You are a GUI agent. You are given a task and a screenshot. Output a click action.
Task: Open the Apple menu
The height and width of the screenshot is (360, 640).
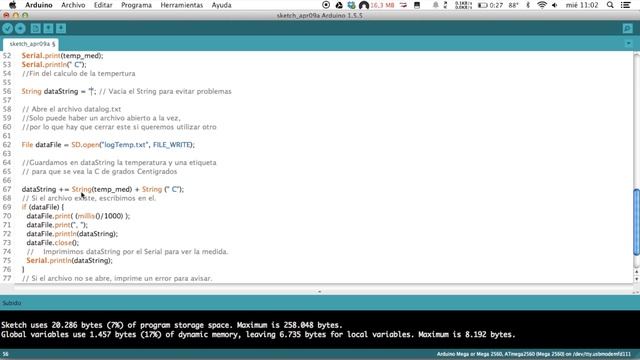[x=12, y=5]
